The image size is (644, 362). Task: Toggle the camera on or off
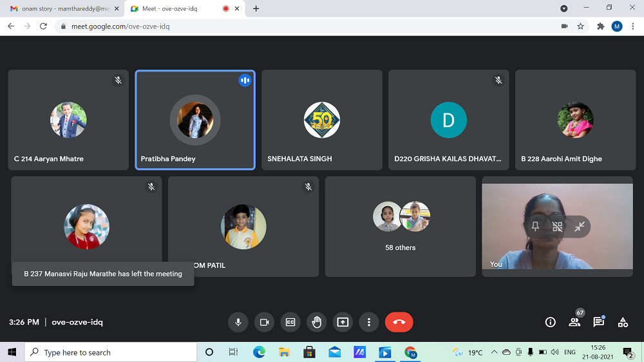(x=264, y=322)
